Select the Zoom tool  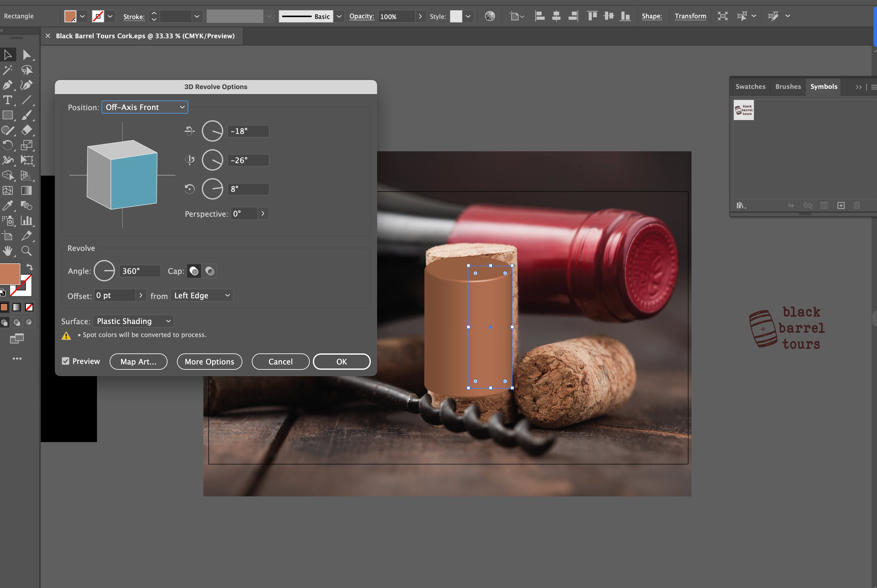coord(26,250)
